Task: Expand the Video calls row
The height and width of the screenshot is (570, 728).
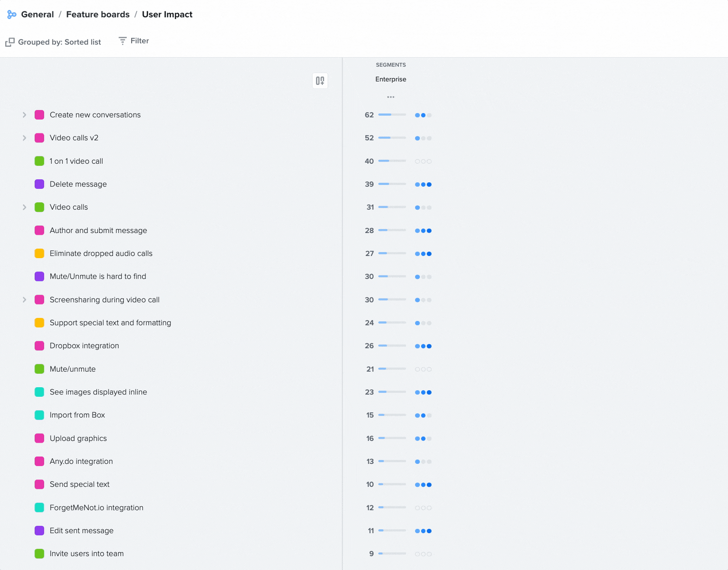Action: [24, 207]
